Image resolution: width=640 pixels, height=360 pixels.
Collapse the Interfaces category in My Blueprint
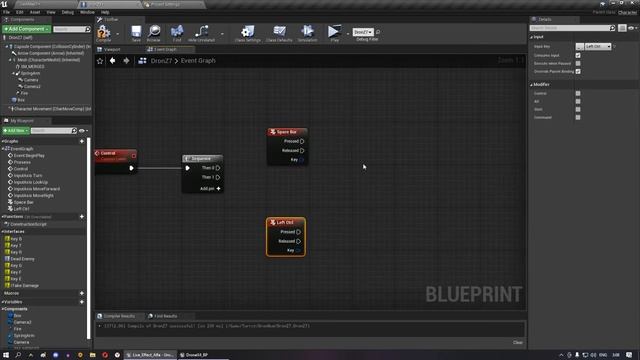(x=2, y=231)
